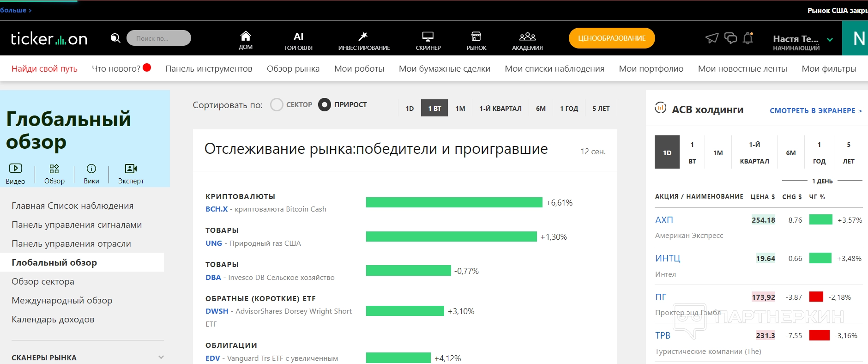The width and height of the screenshot is (868, 364).
Task: Open Обзор рынка menu item
Action: coord(293,68)
